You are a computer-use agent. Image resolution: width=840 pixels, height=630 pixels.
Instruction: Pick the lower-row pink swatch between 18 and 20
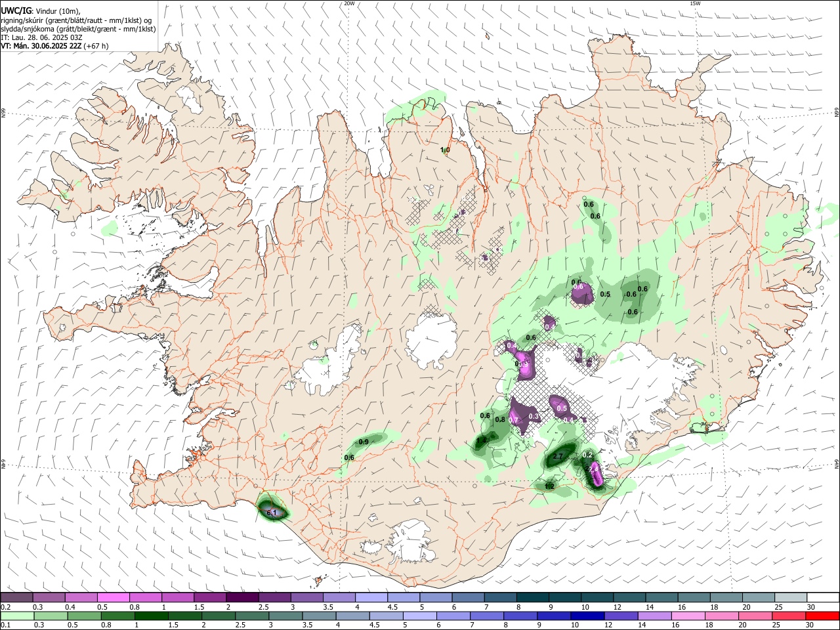tap(723, 616)
